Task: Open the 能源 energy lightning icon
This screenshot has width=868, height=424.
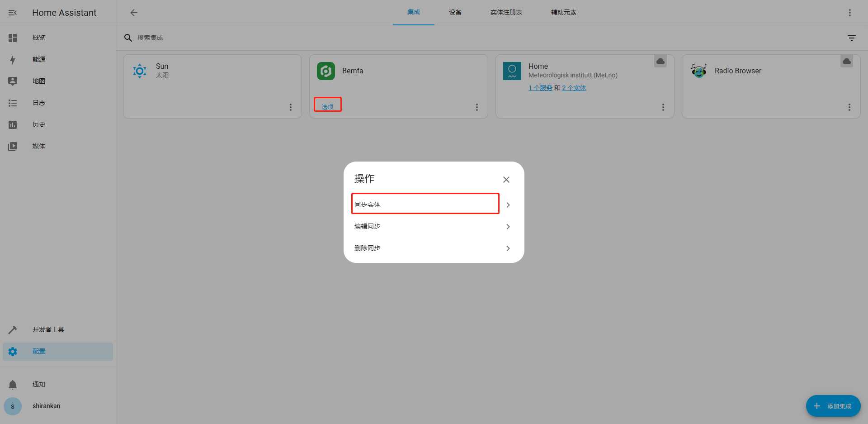Action: coord(13,60)
